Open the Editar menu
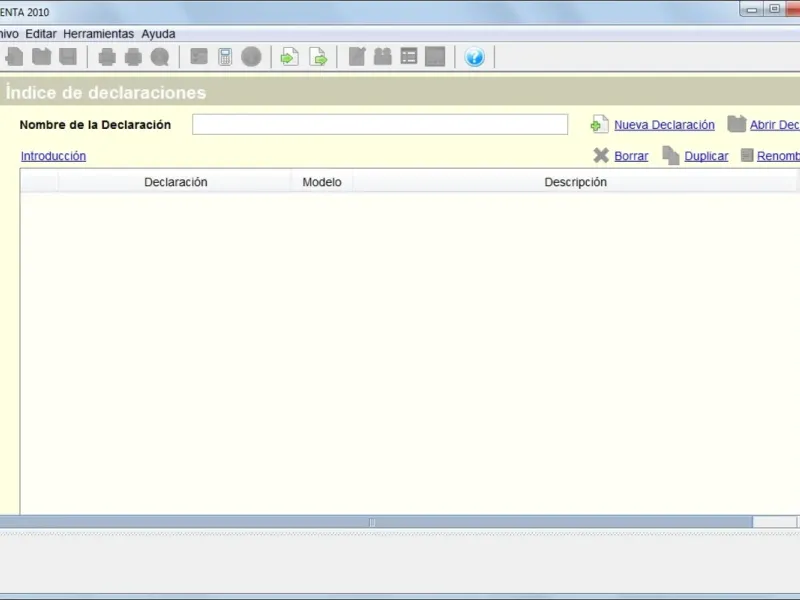 (x=41, y=34)
